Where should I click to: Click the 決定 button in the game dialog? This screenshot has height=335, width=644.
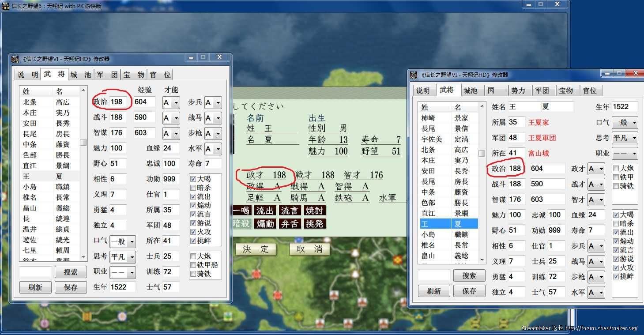(x=255, y=249)
